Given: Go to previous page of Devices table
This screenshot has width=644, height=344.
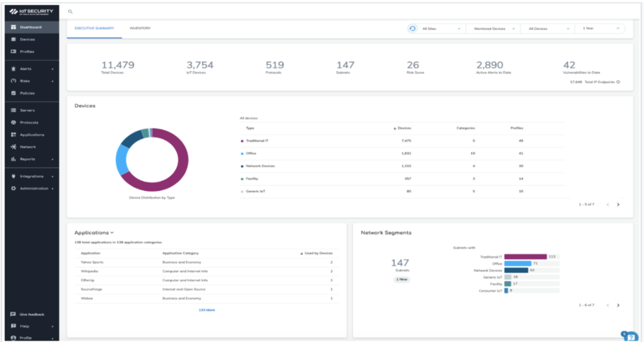Looking at the screenshot, I should (x=608, y=205).
